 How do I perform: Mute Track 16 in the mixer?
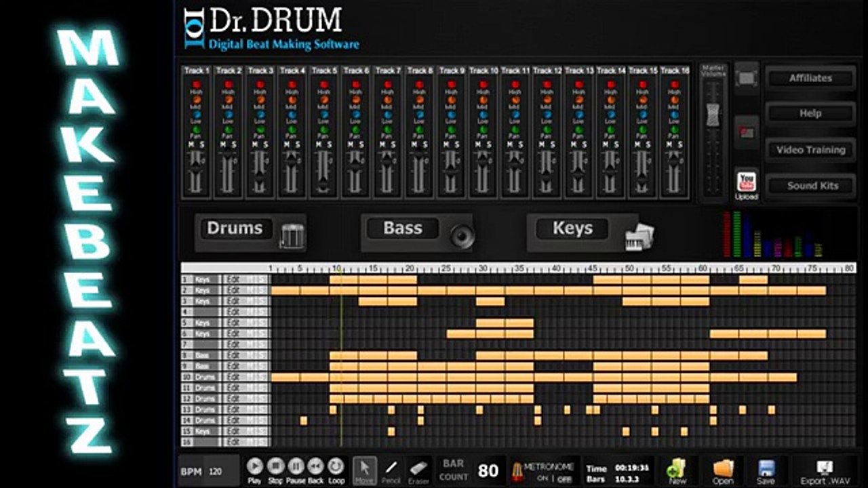coord(670,144)
